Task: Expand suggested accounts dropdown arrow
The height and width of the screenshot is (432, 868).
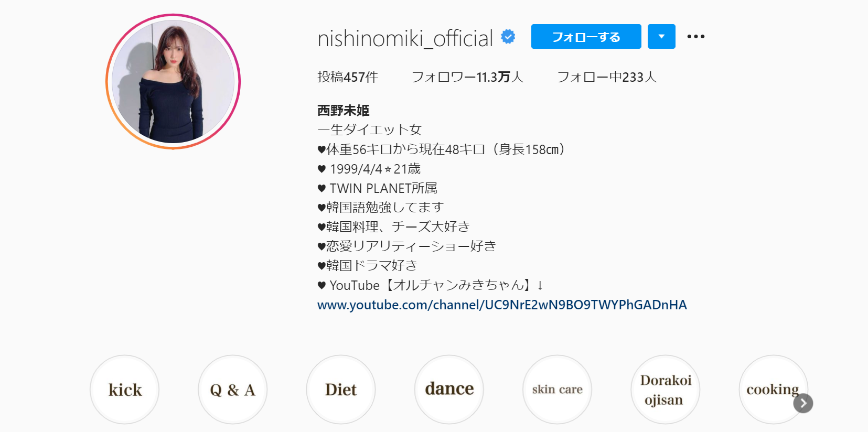Action: 661,36
